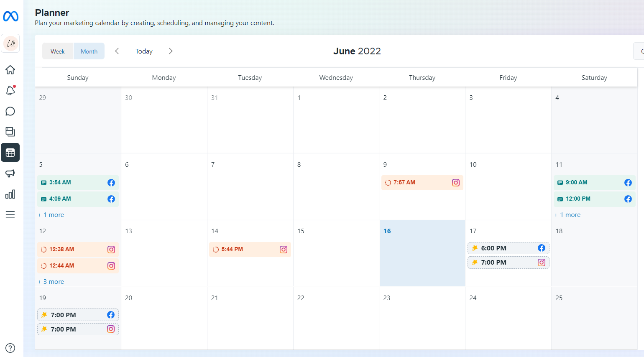Show 1 more post on June 5
This screenshot has height=357, width=644.
51,215
